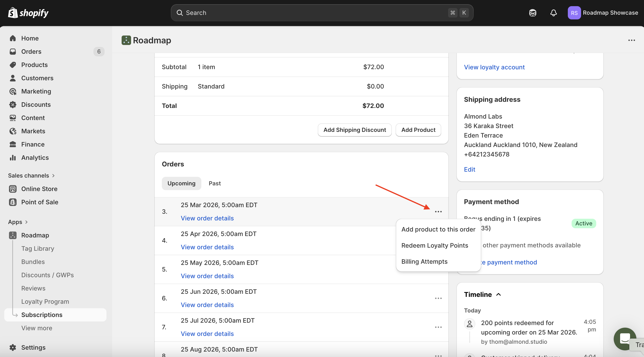Click the Add Shipping Discount button
Viewport: 644px width, 357px height.
point(354,130)
